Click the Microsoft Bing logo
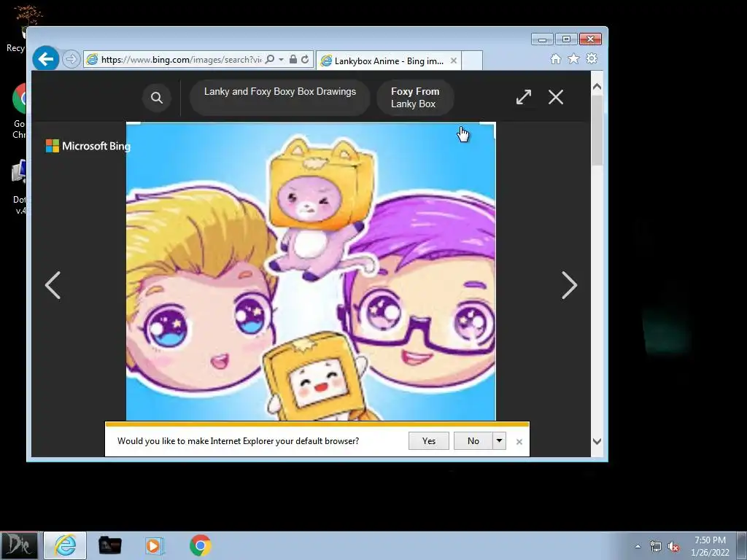The width and height of the screenshot is (747, 560). (88, 146)
